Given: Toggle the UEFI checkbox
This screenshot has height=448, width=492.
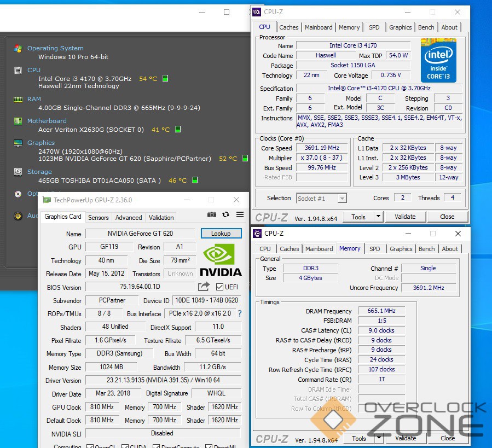Looking at the screenshot, I should coord(219,287).
